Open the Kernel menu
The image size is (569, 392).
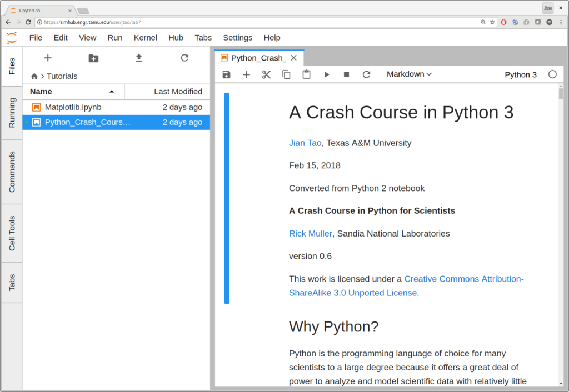[x=145, y=38]
